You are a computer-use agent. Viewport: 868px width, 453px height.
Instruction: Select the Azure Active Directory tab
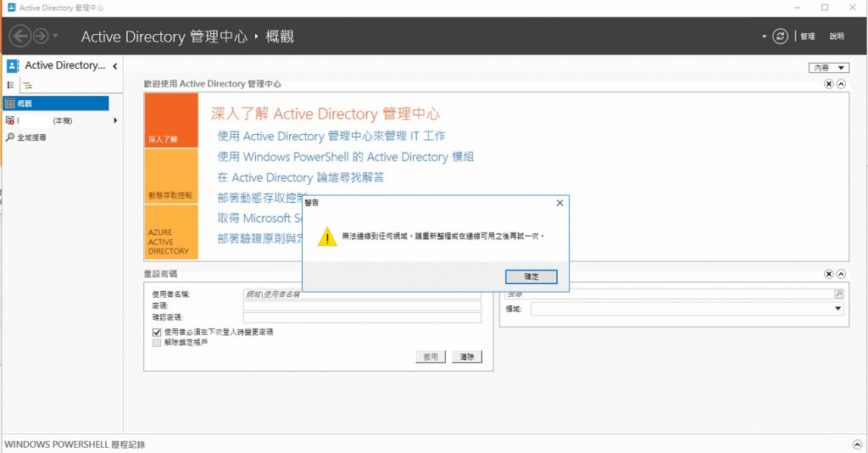pyautogui.click(x=171, y=232)
